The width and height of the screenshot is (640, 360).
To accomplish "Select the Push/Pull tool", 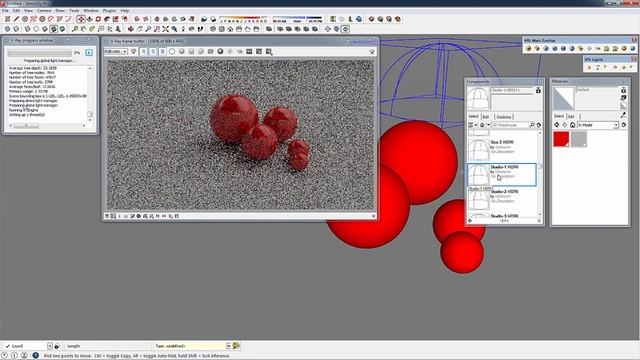I will 90,19.
